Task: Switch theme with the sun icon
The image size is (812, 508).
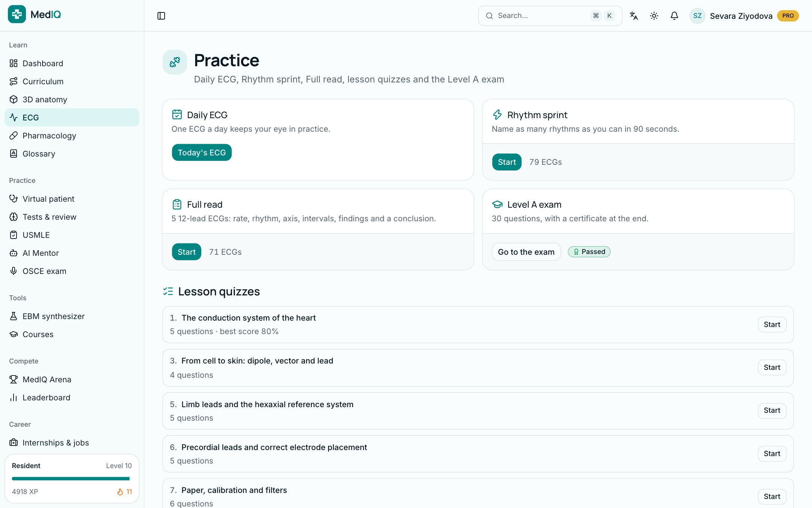Action: click(654, 16)
